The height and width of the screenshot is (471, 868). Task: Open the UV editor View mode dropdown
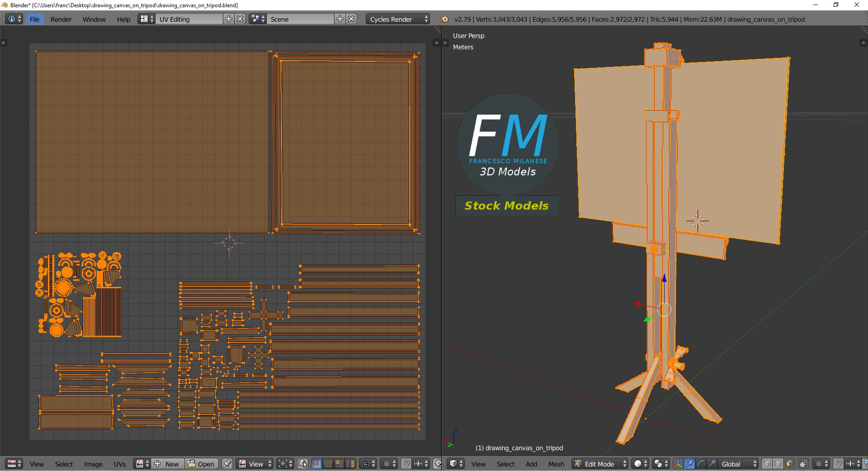tap(255, 464)
